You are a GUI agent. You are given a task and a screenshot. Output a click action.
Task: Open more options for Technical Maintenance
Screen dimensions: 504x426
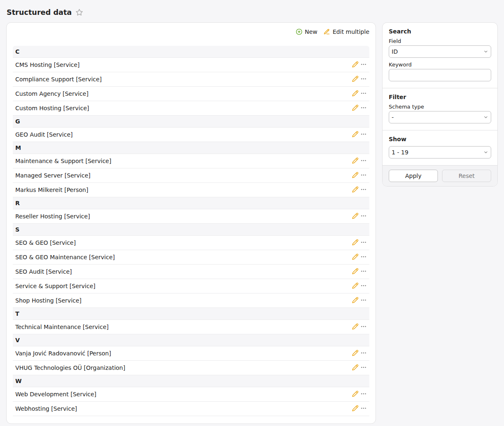click(364, 327)
